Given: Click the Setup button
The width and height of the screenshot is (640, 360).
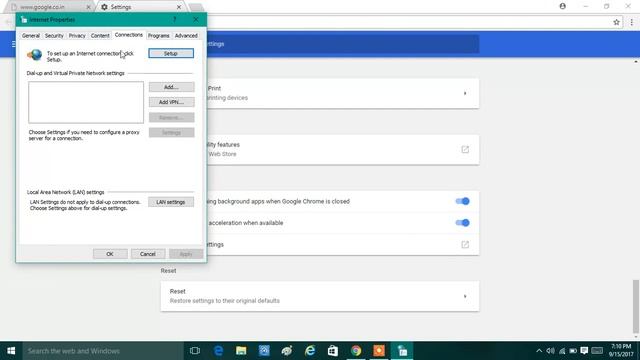Looking at the screenshot, I should [x=171, y=53].
